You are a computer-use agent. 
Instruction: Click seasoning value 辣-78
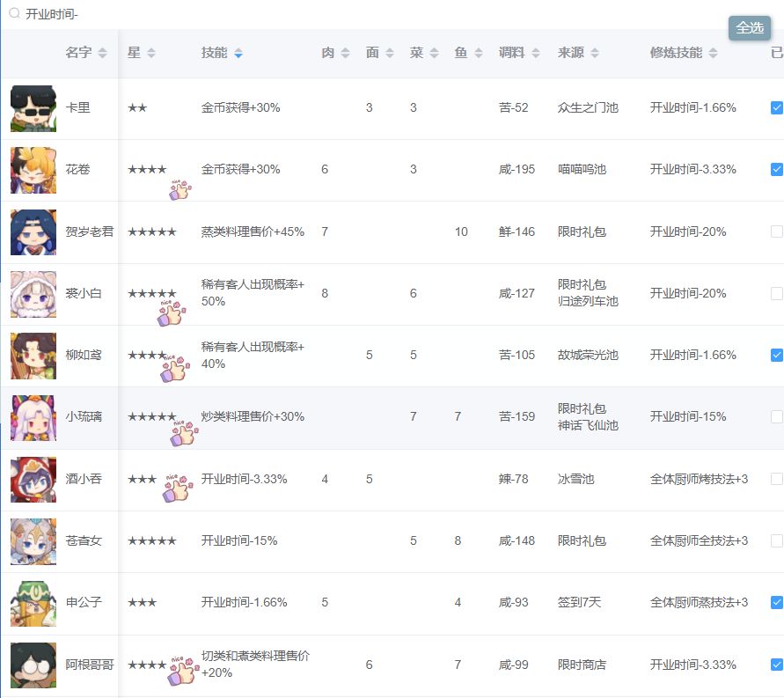[x=513, y=479]
